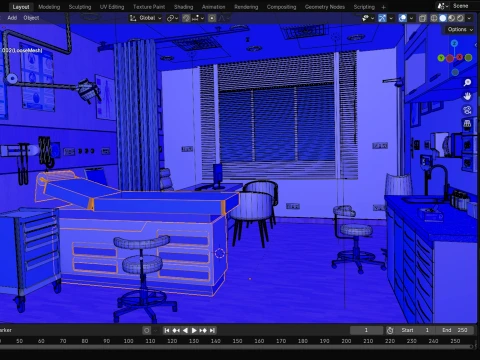The width and height of the screenshot is (480, 360).
Task: Switch to Geometry Nodes workspace
Action: 325,7
